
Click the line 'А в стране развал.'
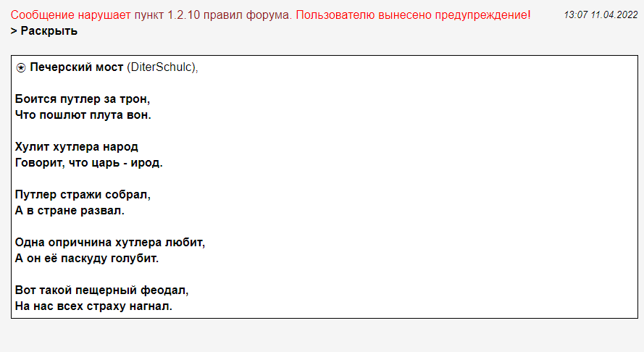(x=70, y=210)
